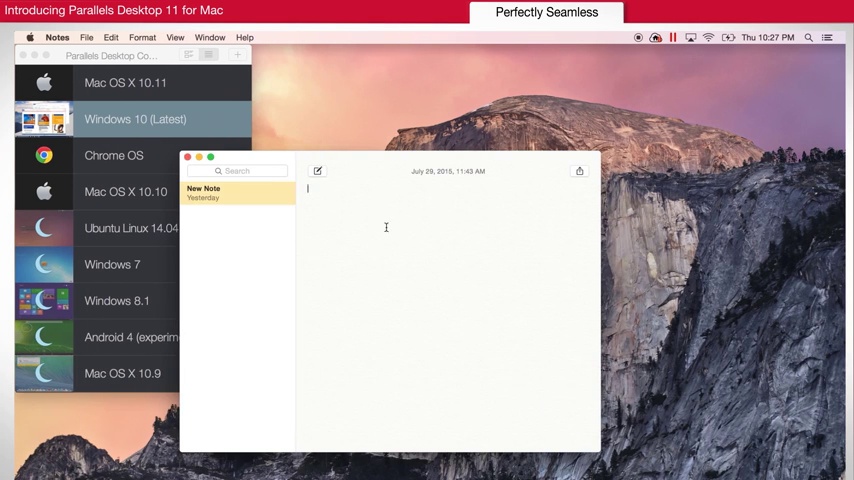Click the Android 4 suspended moon thumbnail
854x480 pixels.
(x=44, y=337)
